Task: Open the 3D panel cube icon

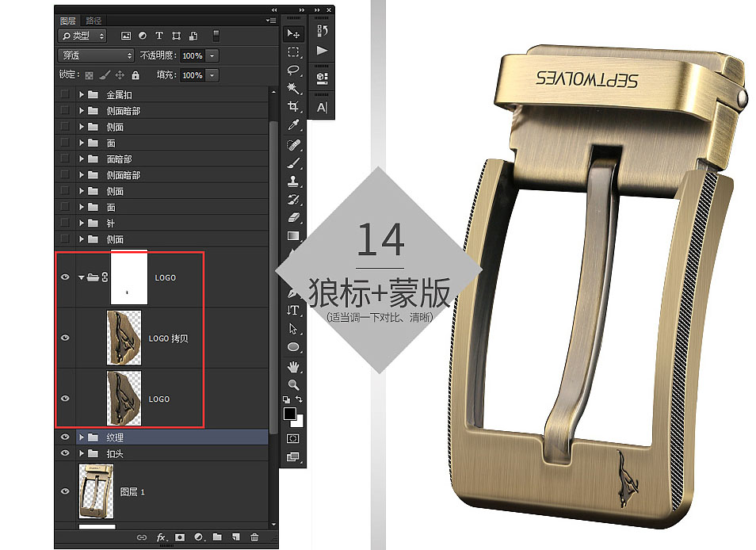Action: [322, 78]
